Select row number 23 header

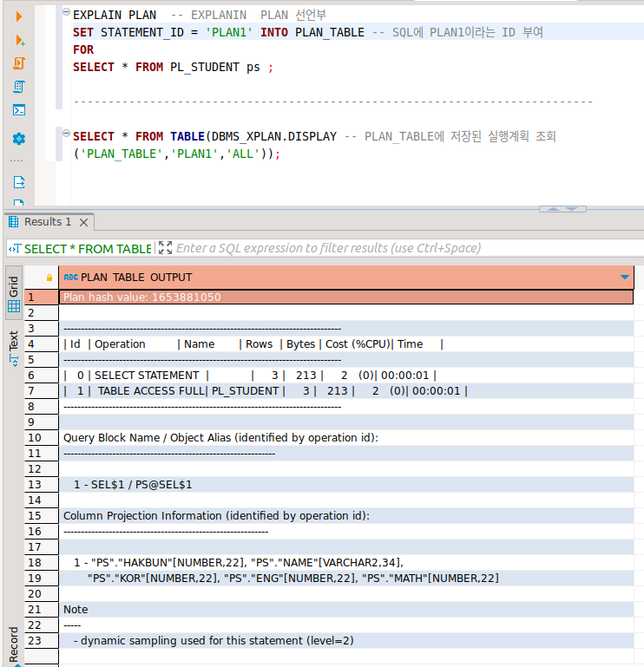pyautogui.click(x=42, y=641)
